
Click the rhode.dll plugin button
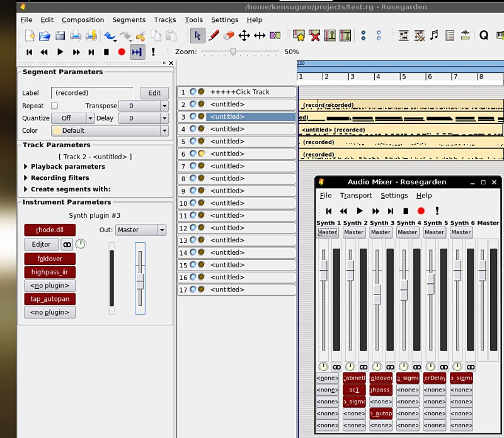pyautogui.click(x=50, y=230)
